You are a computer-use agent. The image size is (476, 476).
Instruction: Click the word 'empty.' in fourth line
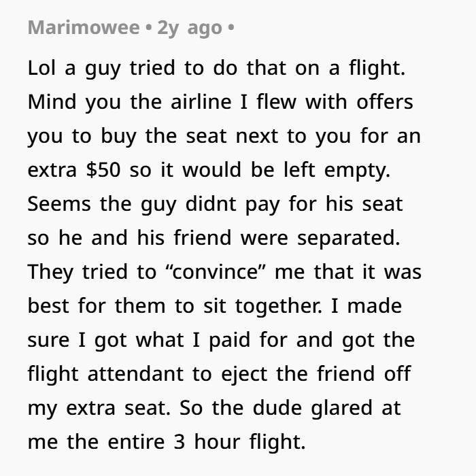357,171
